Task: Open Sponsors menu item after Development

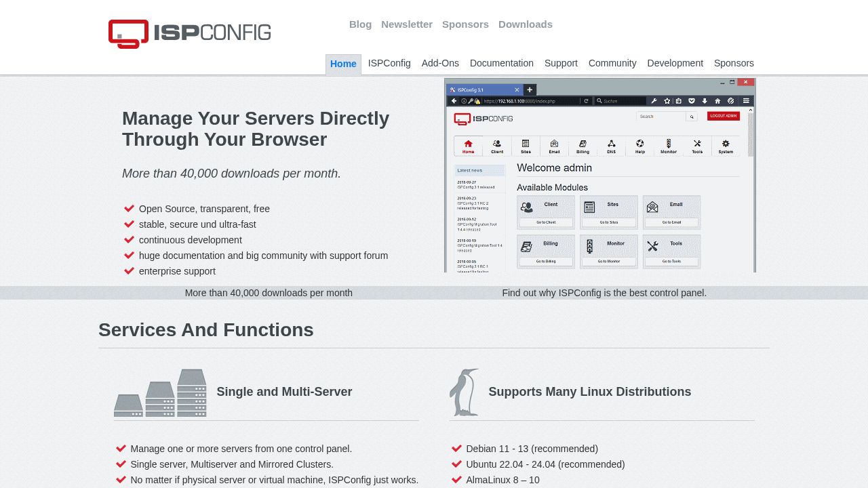Action: [734, 63]
